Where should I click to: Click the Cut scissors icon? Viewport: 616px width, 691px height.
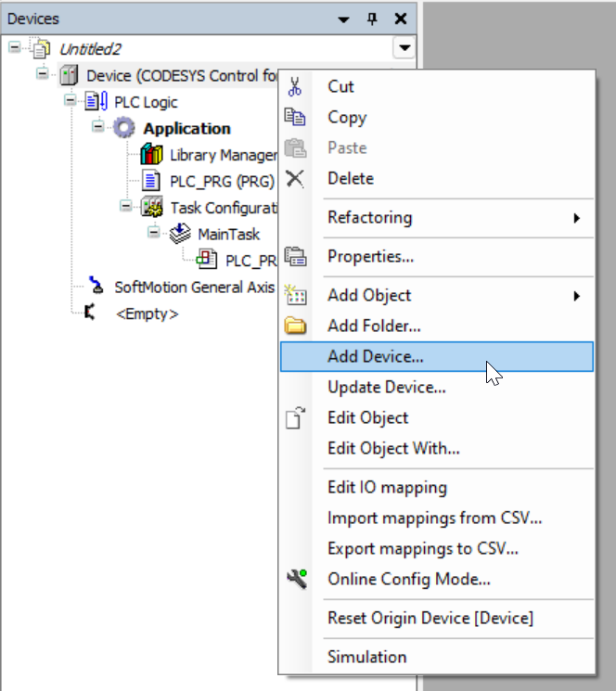pos(295,86)
